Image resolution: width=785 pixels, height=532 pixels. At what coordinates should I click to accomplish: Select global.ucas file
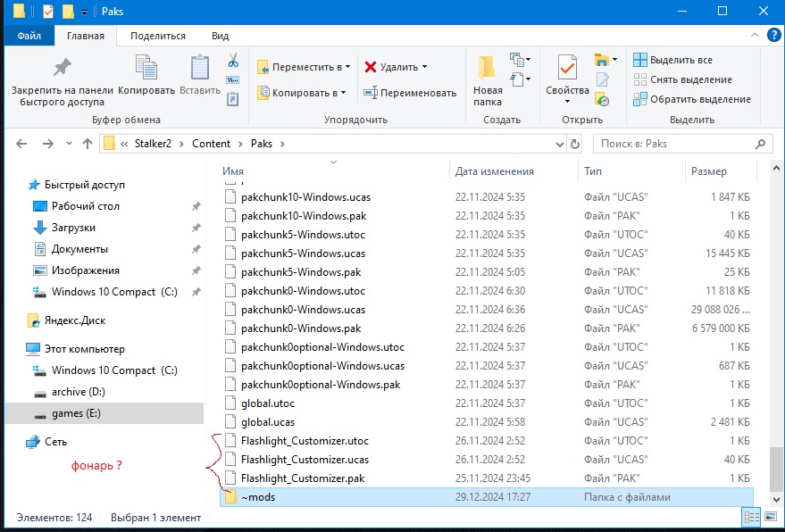tap(486, 422)
